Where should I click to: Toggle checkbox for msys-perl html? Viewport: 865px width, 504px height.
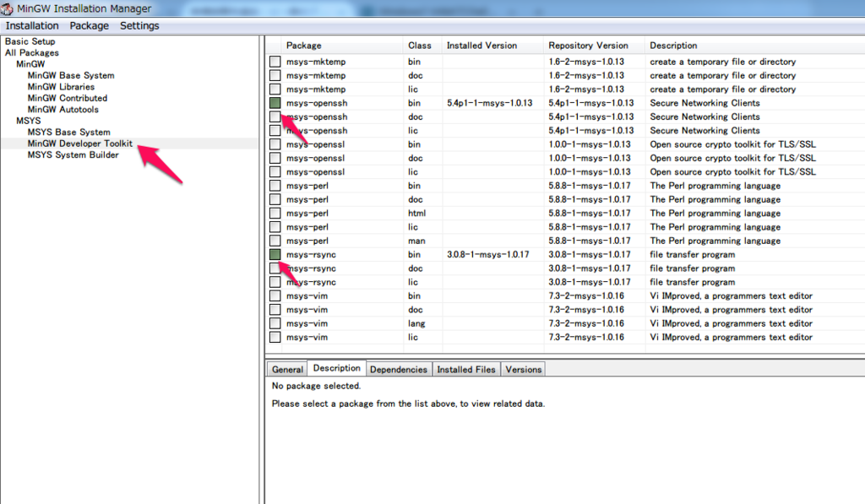pyautogui.click(x=275, y=214)
